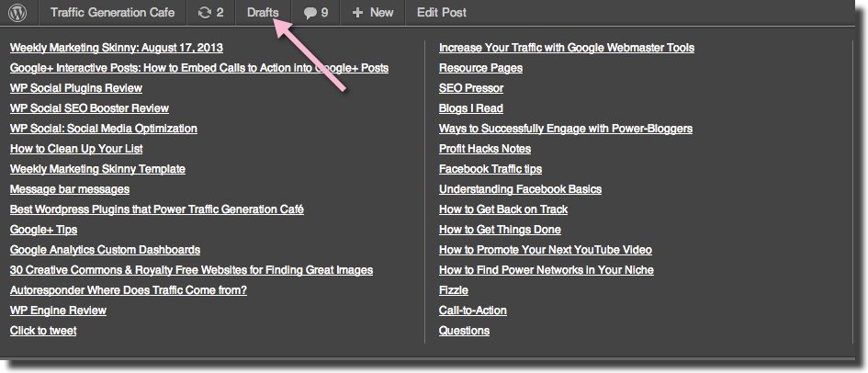Open Profit Hacks Notes draft
The image size is (868, 373).
(x=485, y=149)
